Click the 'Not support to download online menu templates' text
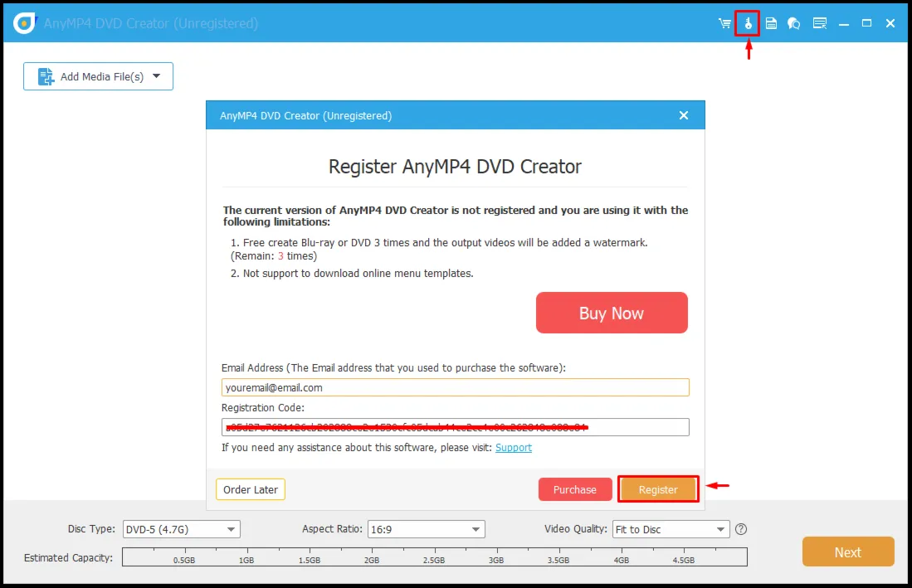Viewport: 912px width, 588px height. [358, 274]
